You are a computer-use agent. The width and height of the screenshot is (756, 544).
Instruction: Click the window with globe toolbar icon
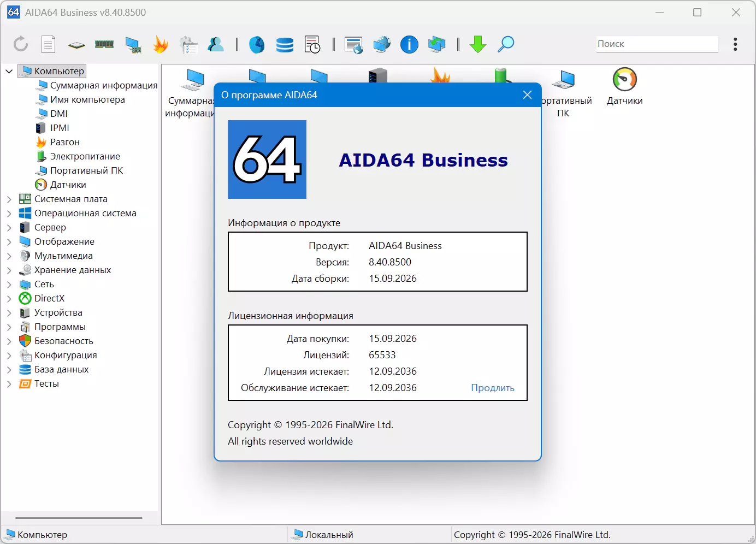[354, 45]
